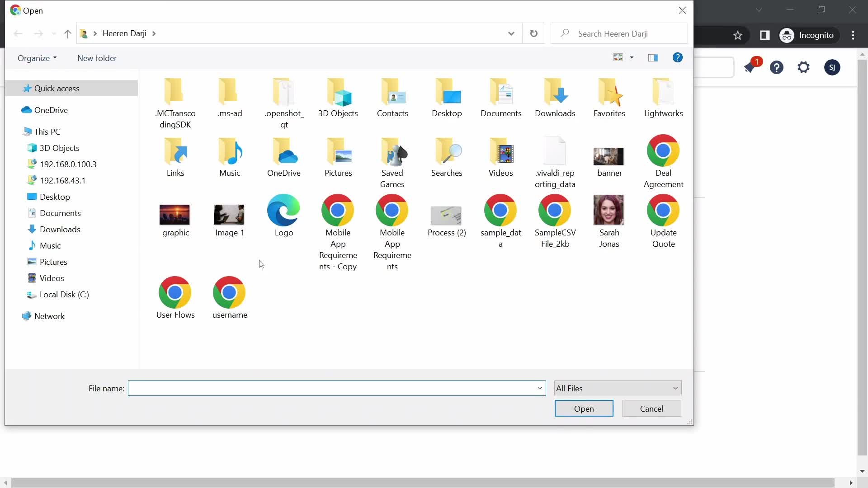Screen dimensions: 868x488
Task: Open Chrome Incognito profile button
Action: [808, 35]
